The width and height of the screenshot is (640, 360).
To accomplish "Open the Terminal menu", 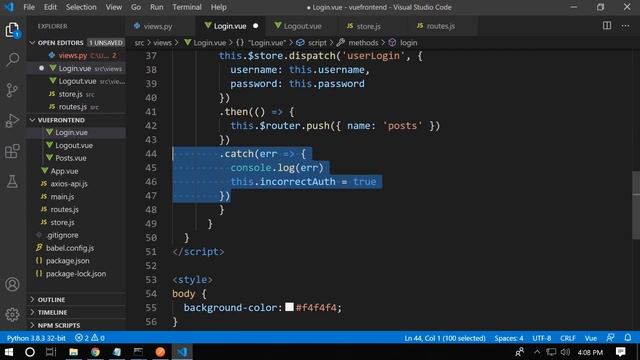I will coord(187,7).
